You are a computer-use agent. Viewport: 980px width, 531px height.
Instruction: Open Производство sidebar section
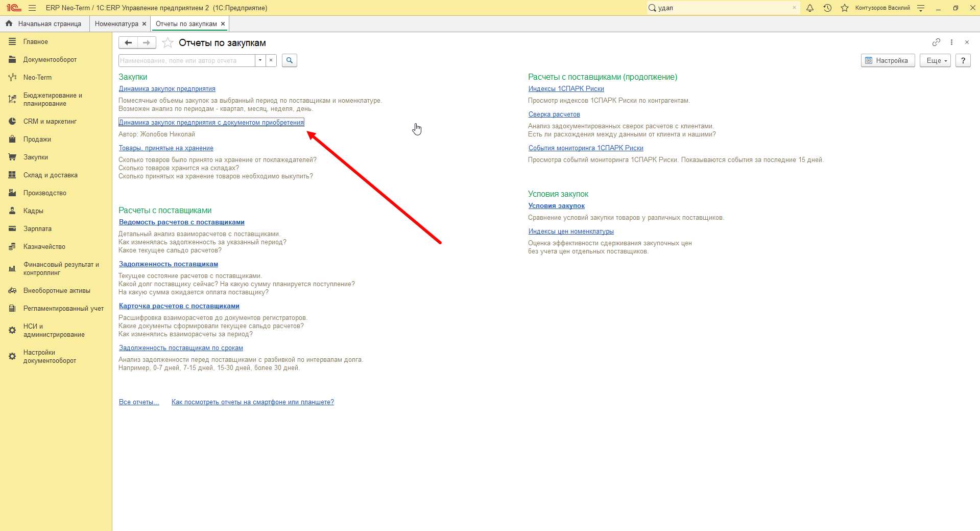[56, 193]
